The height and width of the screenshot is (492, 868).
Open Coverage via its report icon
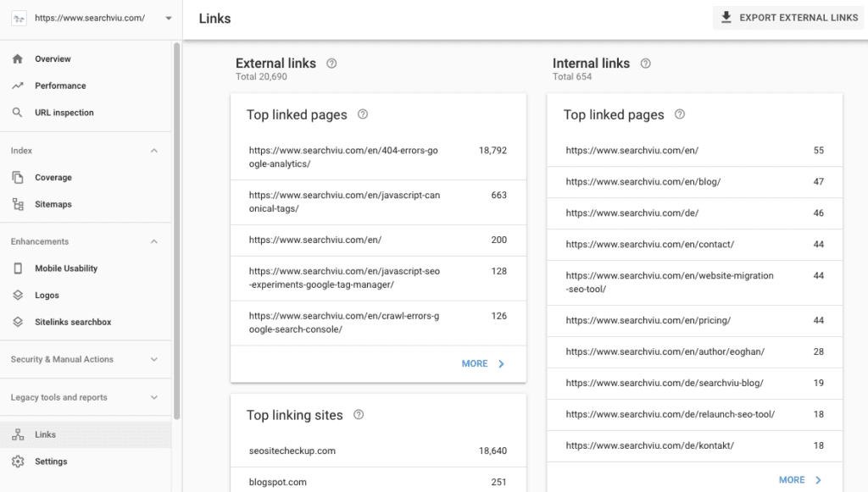(17, 177)
